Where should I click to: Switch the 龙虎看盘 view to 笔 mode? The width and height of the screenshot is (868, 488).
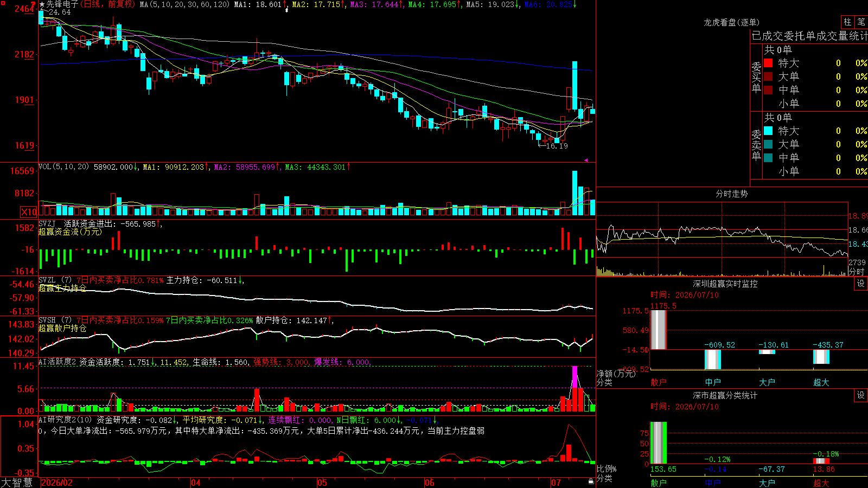861,22
